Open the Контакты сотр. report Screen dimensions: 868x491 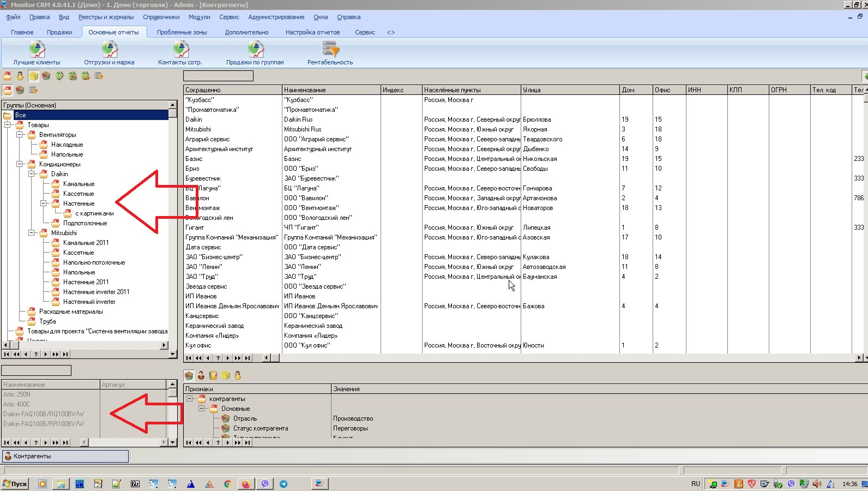180,53
